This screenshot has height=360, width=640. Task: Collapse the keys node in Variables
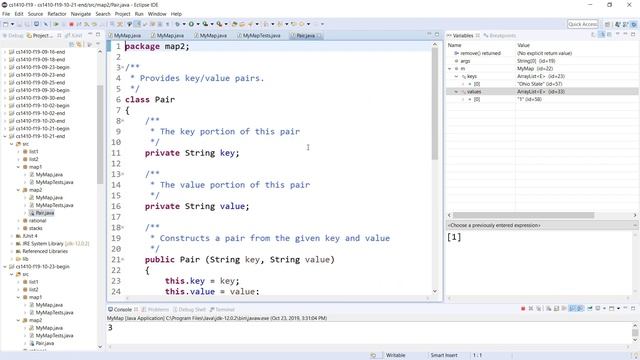coord(456,76)
